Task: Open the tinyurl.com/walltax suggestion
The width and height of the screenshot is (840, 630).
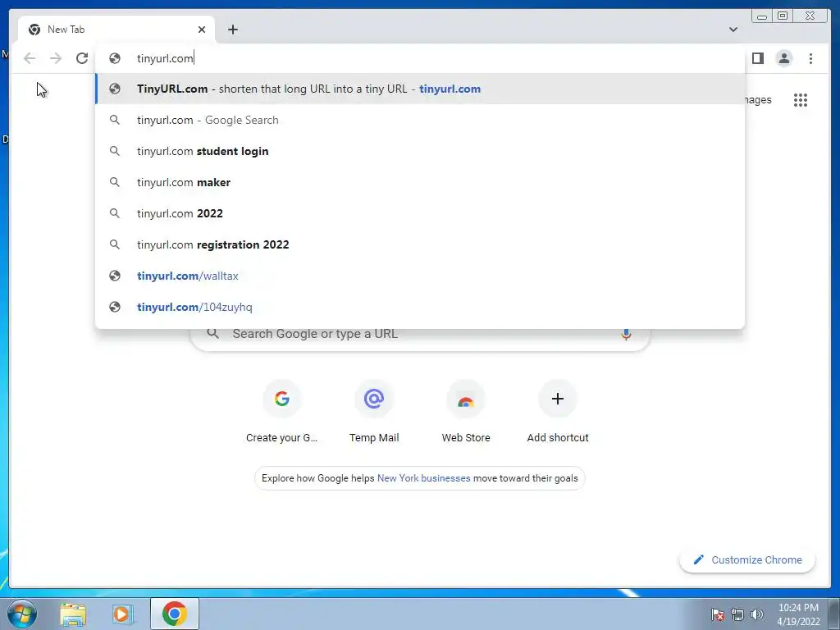Action: (x=420, y=276)
